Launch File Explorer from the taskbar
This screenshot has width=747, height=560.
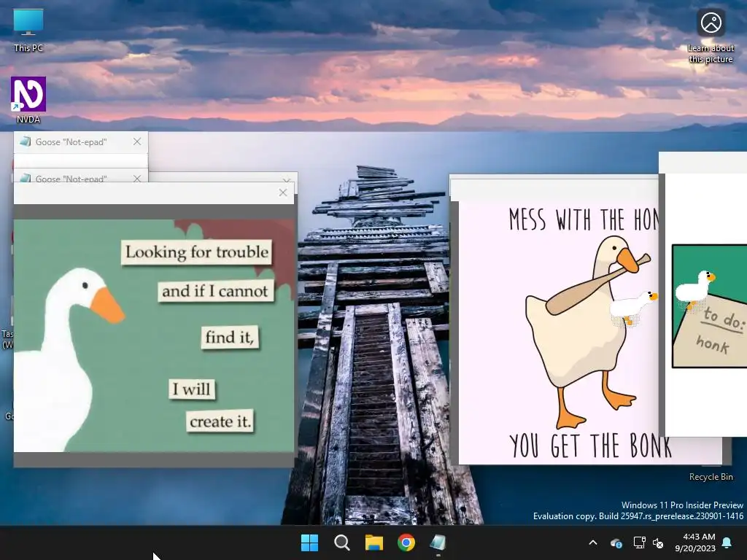point(374,542)
